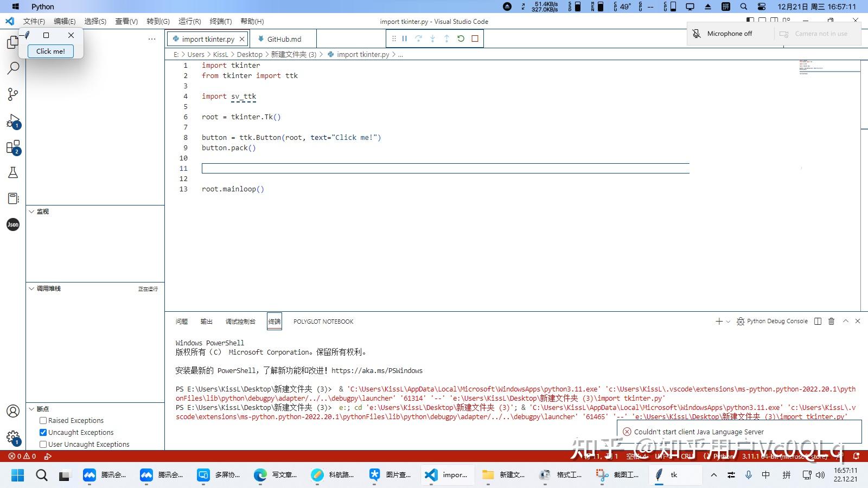This screenshot has width=868, height=488.
Task: Check the Raised Exceptions breakpoint
Action: point(43,420)
